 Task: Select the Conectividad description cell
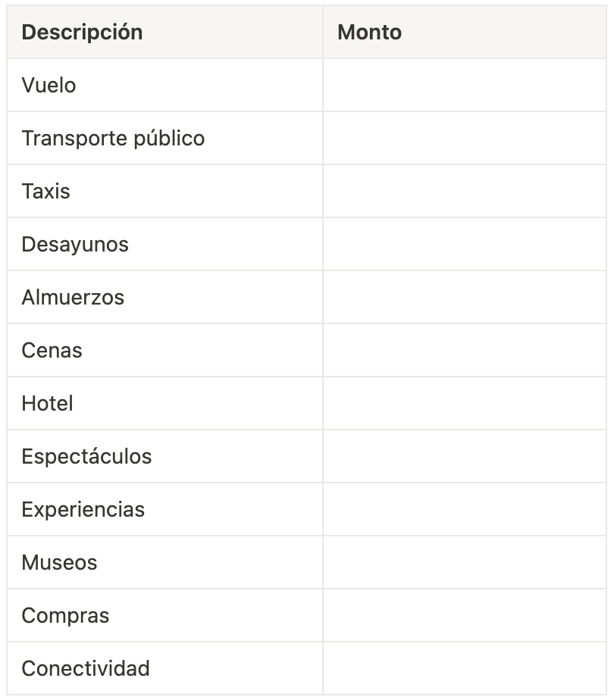[86, 669]
